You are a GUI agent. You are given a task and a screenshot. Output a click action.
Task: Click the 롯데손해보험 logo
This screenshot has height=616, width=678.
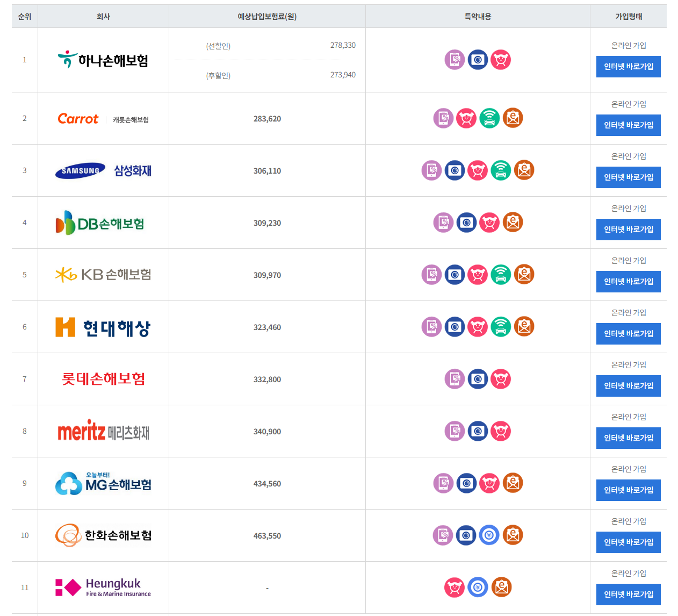click(103, 379)
